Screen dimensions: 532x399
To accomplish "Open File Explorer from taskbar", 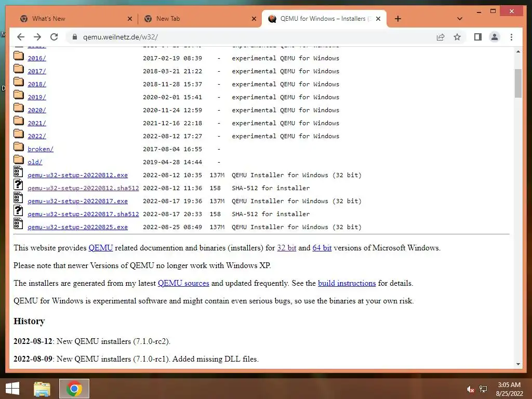I will point(42,389).
